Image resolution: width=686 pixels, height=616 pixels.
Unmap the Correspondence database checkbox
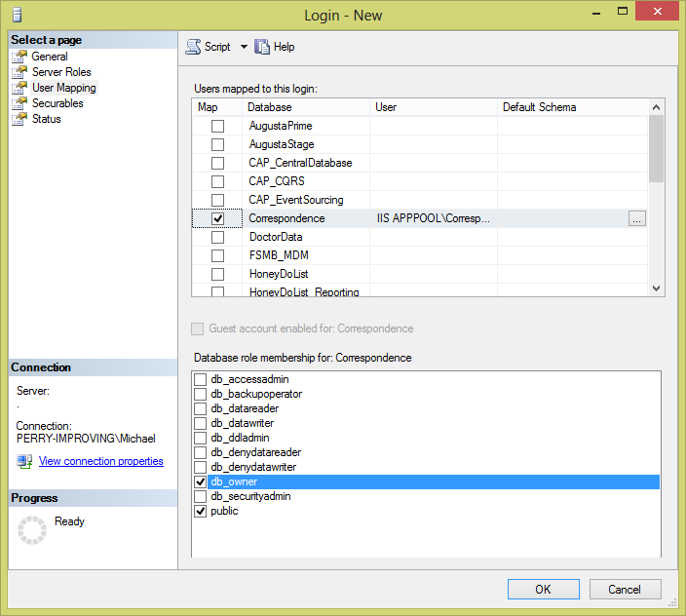pos(217,219)
